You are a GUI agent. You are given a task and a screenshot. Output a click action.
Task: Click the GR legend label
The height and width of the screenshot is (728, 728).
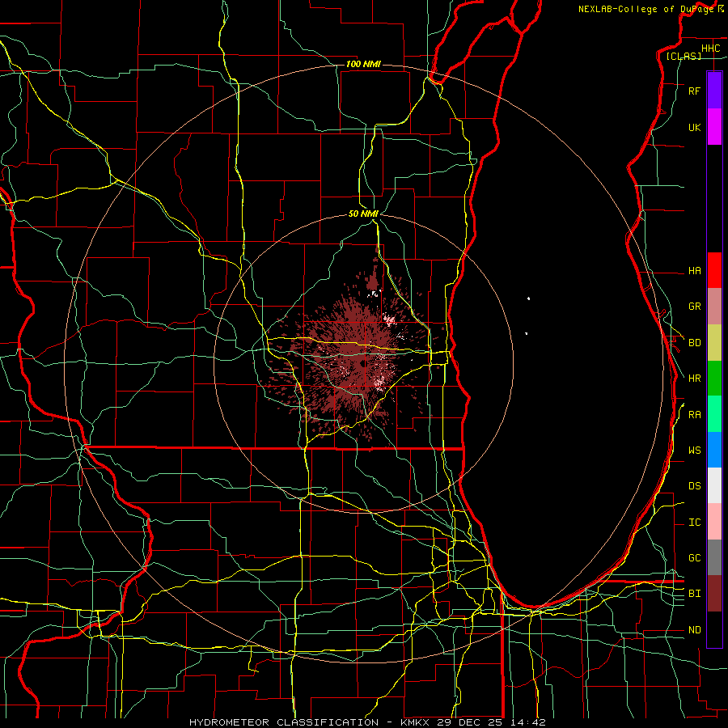pos(695,307)
